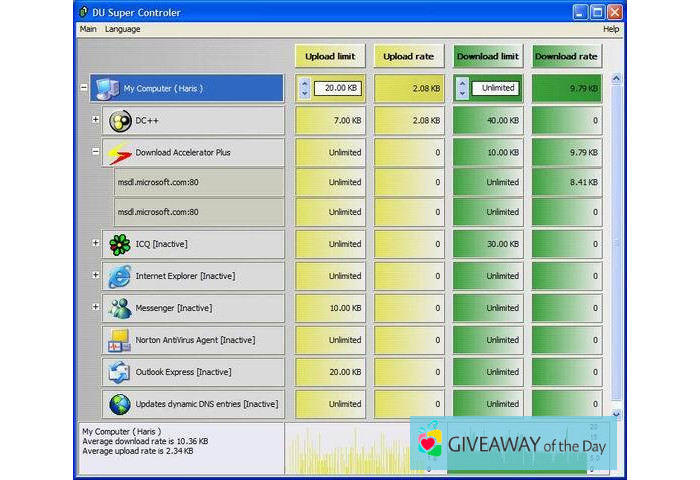Click the My Computer monitor icon
Screen dimensions: 700x480
click(106, 88)
